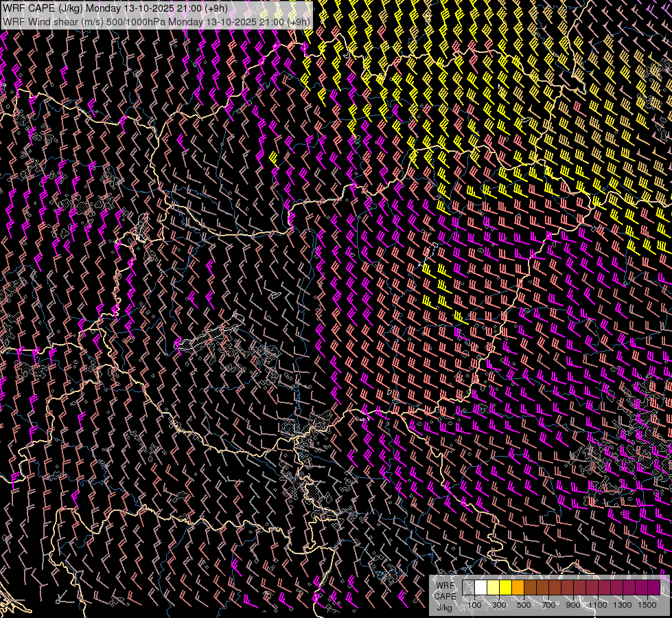Screen dimensions: 672x618
Task: Click the 100 label on the legend scale
Action: point(474,605)
